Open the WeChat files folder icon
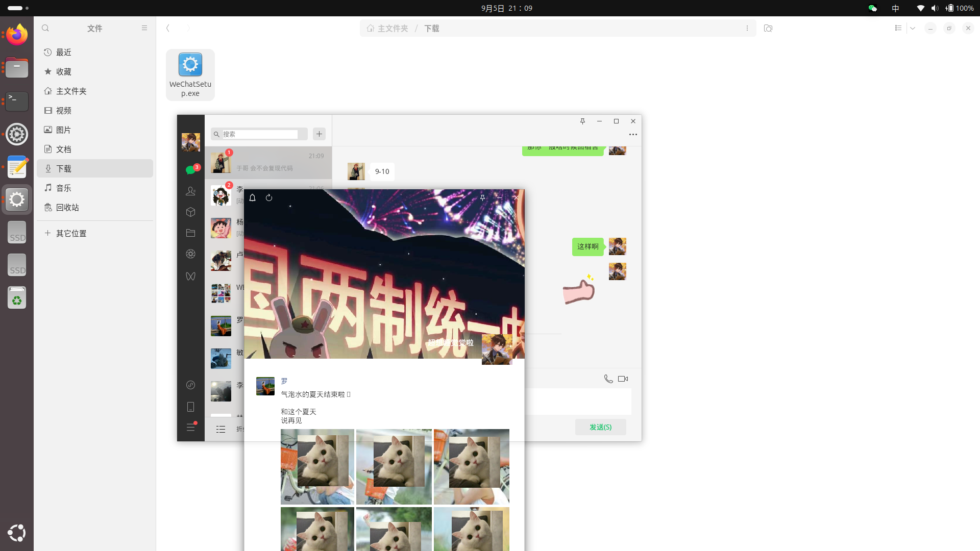This screenshot has width=980, height=551. (191, 233)
